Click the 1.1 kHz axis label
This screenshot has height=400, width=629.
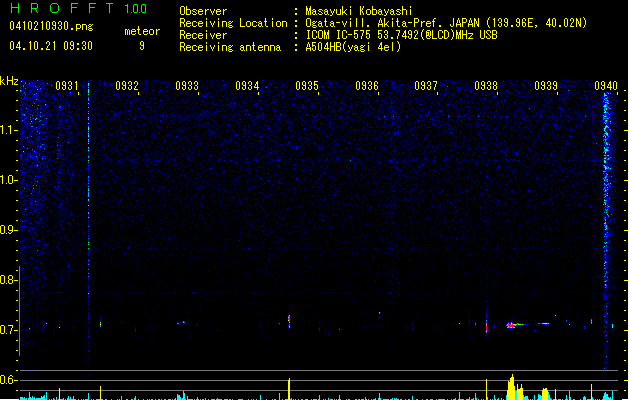(9, 130)
